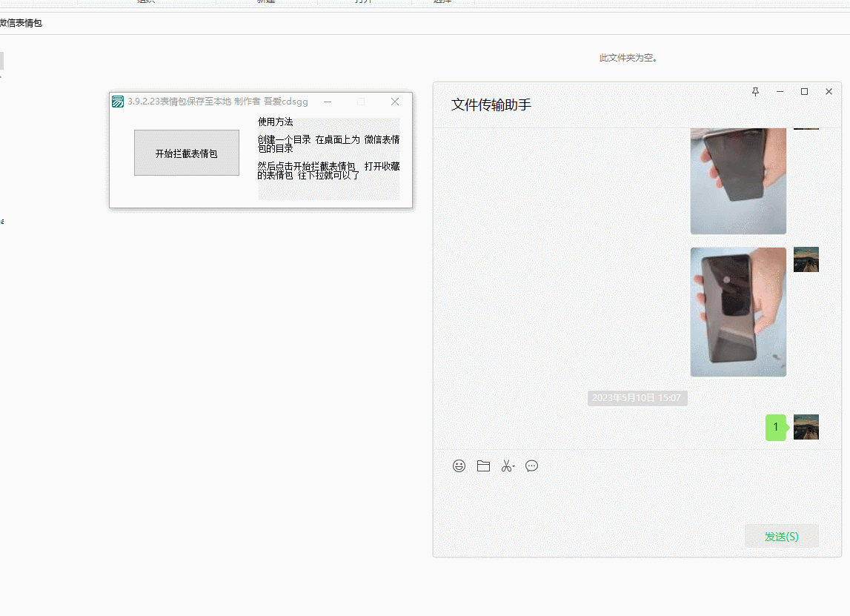Open the emoji panel in 文件传输助手
The width and height of the screenshot is (850, 616).
click(459, 466)
